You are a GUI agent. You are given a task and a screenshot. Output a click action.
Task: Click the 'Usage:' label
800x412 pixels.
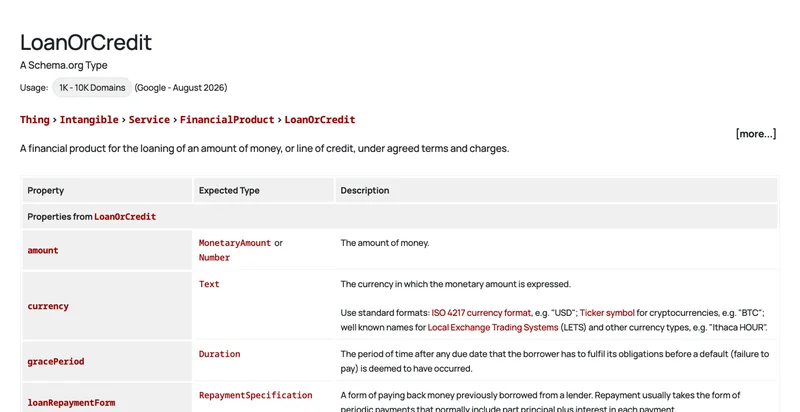pyautogui.click(x=34, y=88)
